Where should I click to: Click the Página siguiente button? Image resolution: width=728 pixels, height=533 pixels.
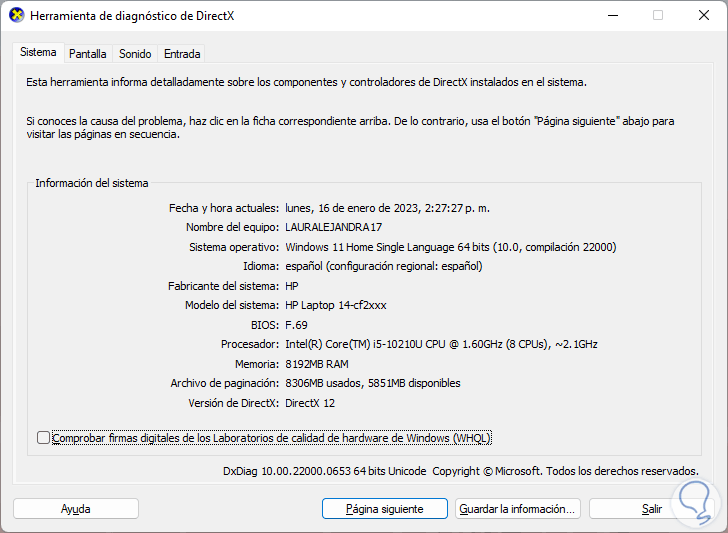click(384, 509)
